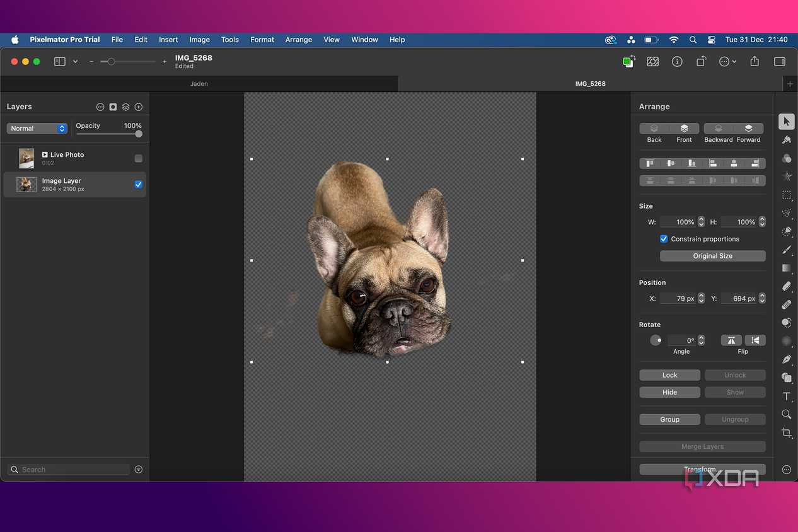Click the layers stack icon in Layers header
This screenshot has height=532, width=798.
(x=125, y=107)
